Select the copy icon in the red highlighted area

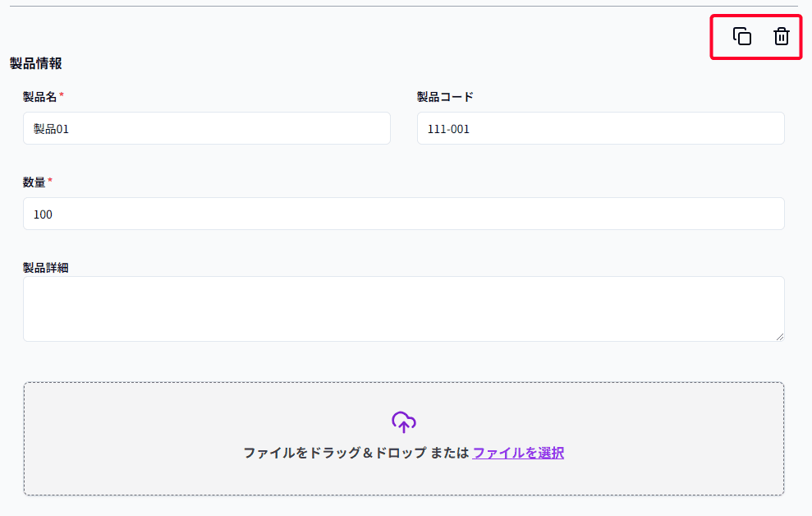pos(741,37)
